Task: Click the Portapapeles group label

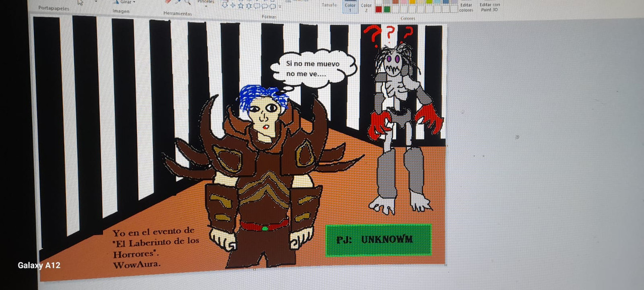Action: pyautogui.click(x=54, y=9)
